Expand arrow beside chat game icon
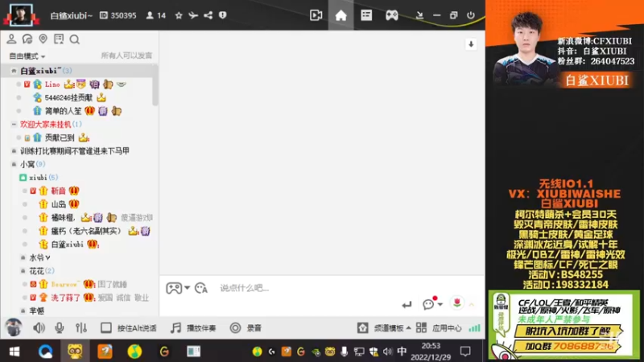644x362 pixels. click(188, 288)
